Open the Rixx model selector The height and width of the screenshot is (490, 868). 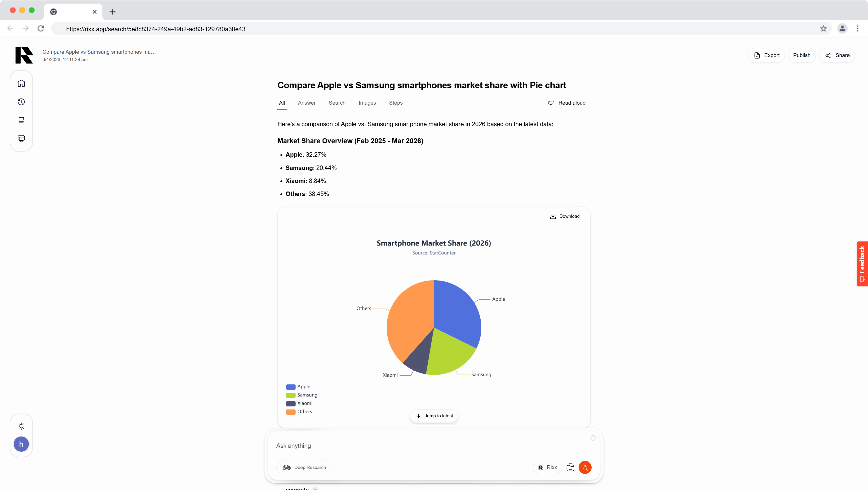(x=548, y=468)
